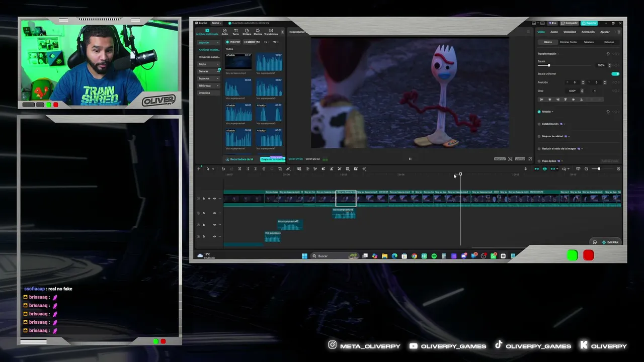The width and height of the screenshot is (644, 362).
Task: Open the Transiciones panel
Action: pyautogui.click(x=271, y=32)
